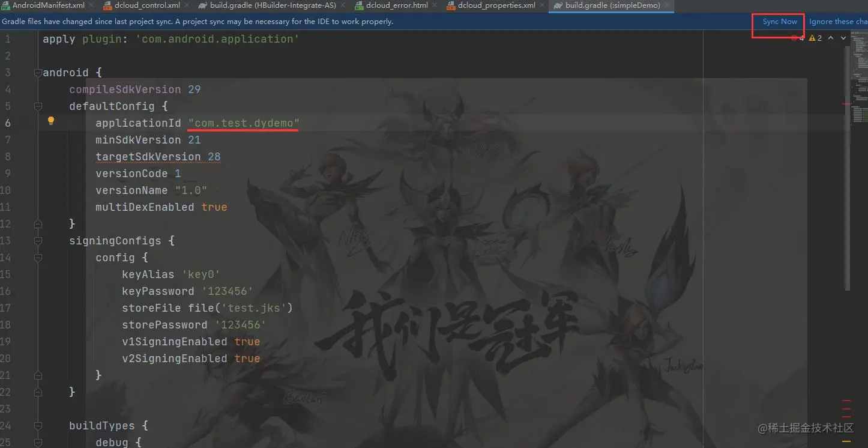Click the Gradle files changed notification text
Image resolution: width=868 pixels, height=448 pixels.
(x=197, y=22)
